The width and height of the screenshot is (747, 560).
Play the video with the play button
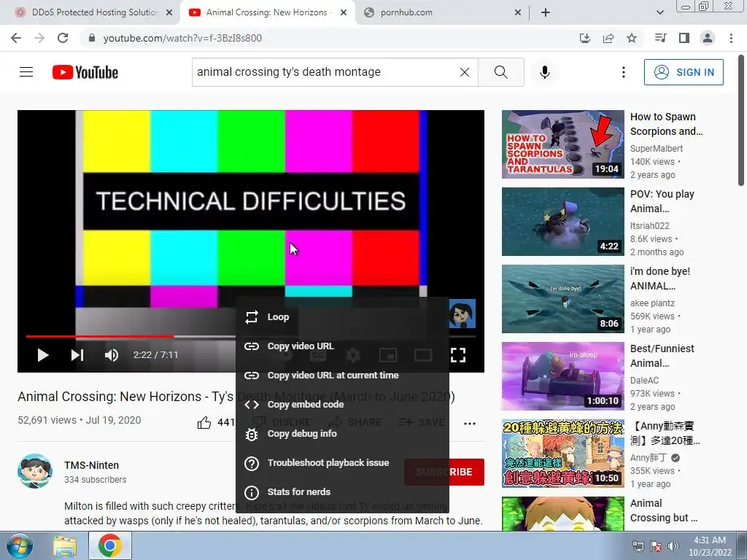(43, 355)
